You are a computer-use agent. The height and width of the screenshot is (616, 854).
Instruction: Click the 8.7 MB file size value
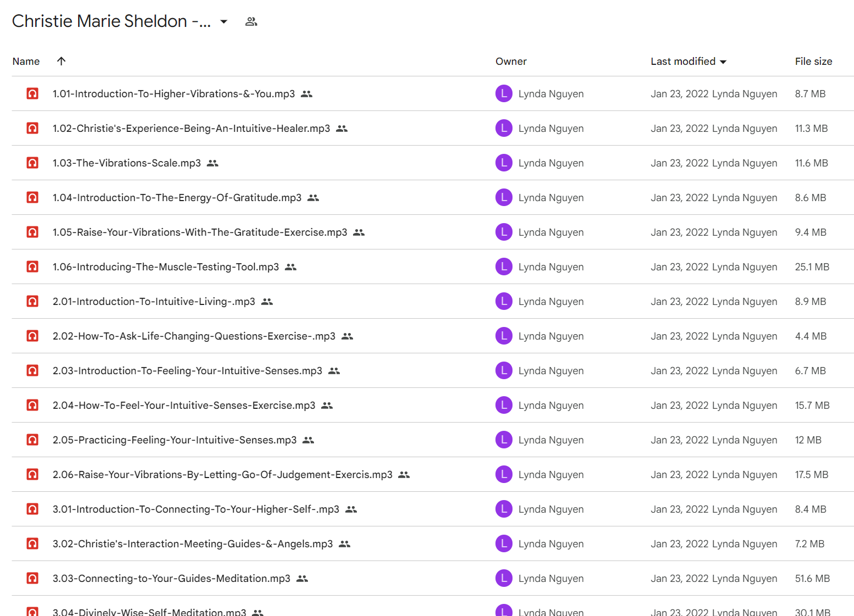tap(810, 94)
